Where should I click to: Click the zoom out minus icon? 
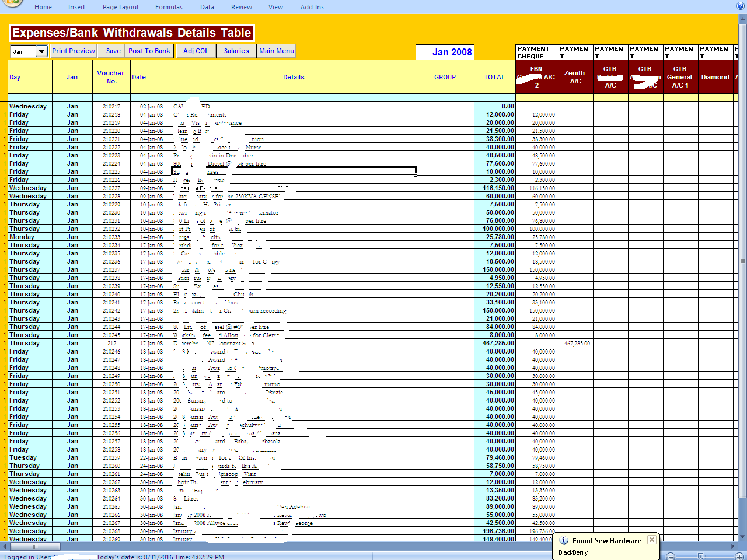coord(671,556)
